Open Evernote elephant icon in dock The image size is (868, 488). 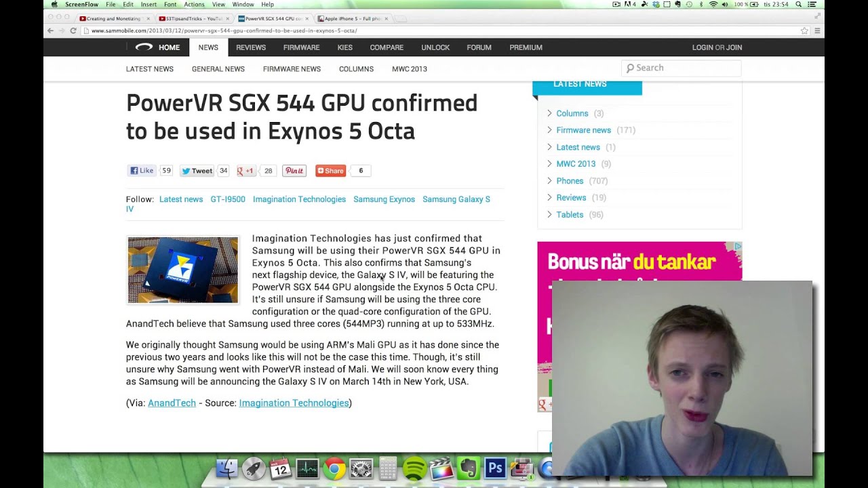pyautogui.click(x=468, y=468)
